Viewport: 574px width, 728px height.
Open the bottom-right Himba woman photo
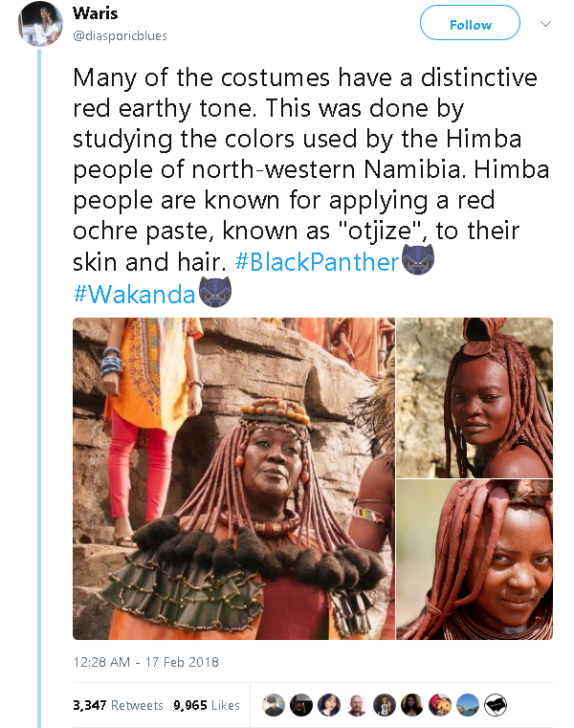(x=475, y=560)
